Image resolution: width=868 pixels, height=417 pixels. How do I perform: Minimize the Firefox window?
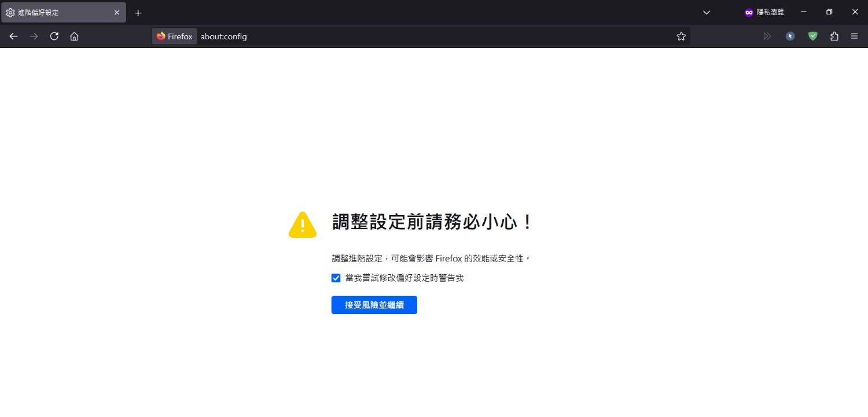pyautogui.click(x=803, y=12)
